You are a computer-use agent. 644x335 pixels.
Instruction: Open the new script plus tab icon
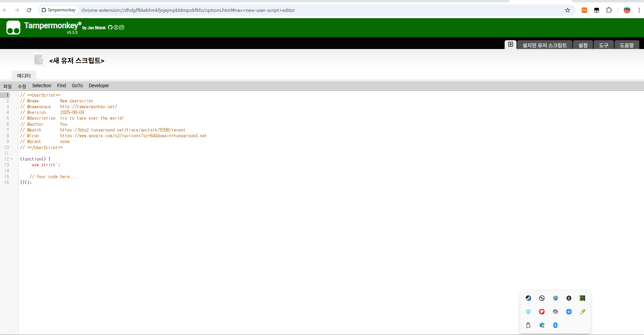click(510, 45)
